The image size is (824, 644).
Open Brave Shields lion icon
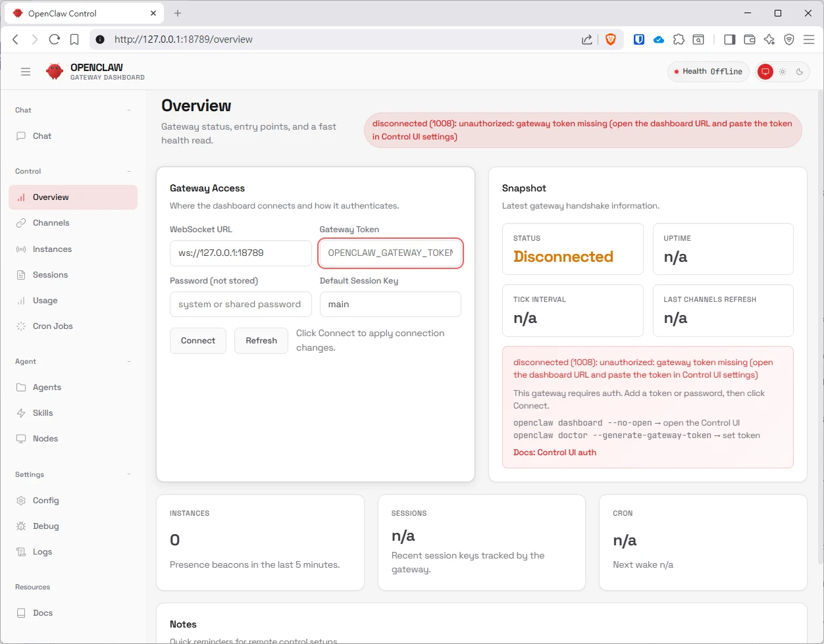pos(610,39)
